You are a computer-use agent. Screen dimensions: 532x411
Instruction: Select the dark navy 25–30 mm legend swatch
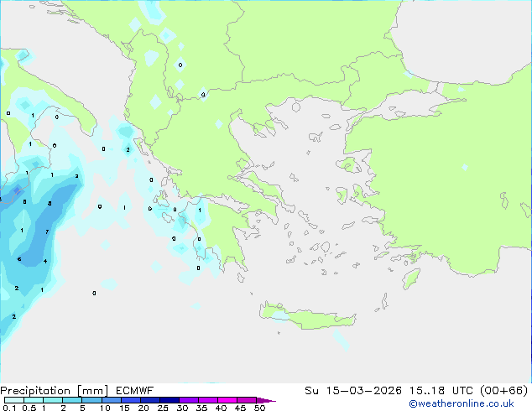[x=170, y=400]
